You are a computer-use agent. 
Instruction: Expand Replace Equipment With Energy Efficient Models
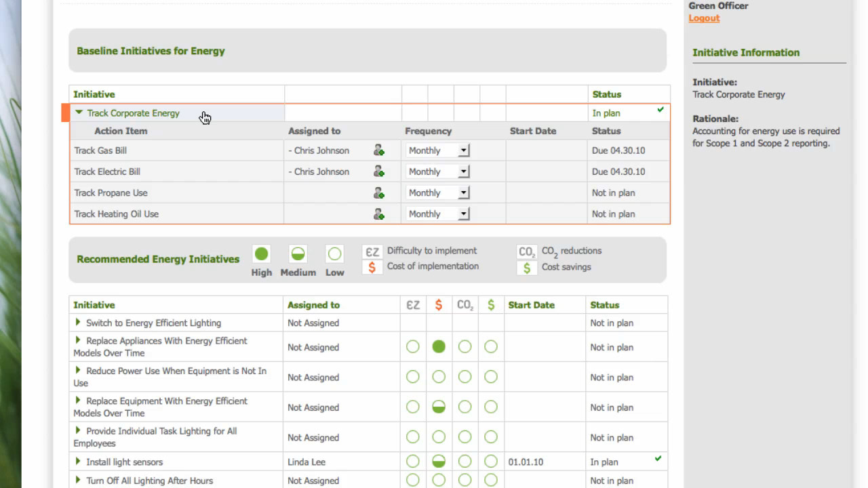coord(78,401)
